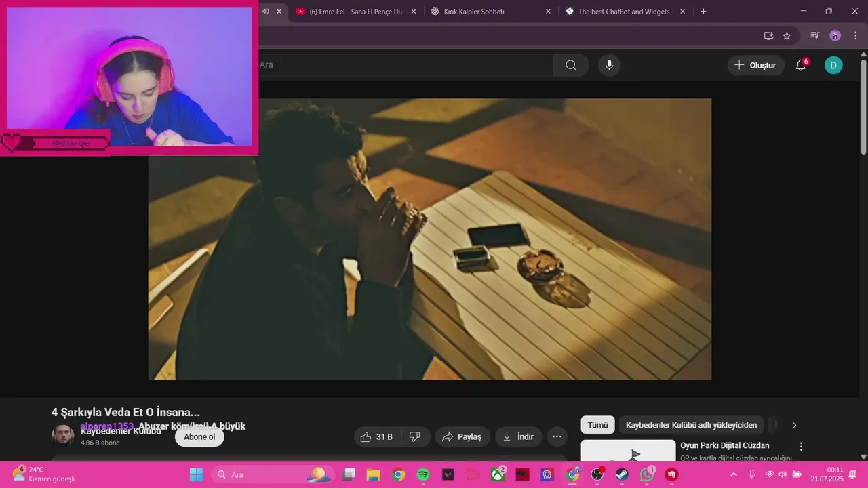Show next filter chips with right chevron
This screenshot has width=868, height=488.
coord(794,425)
